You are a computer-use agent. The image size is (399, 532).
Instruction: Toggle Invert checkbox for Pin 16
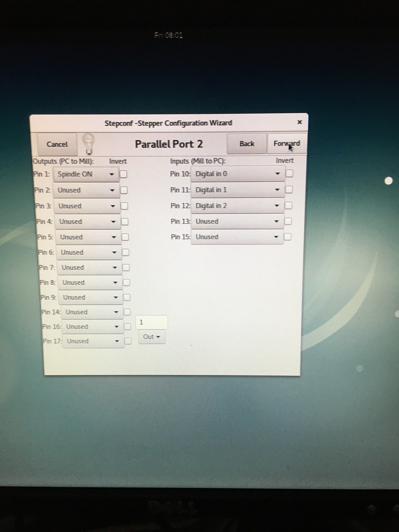tap(127, 327)
